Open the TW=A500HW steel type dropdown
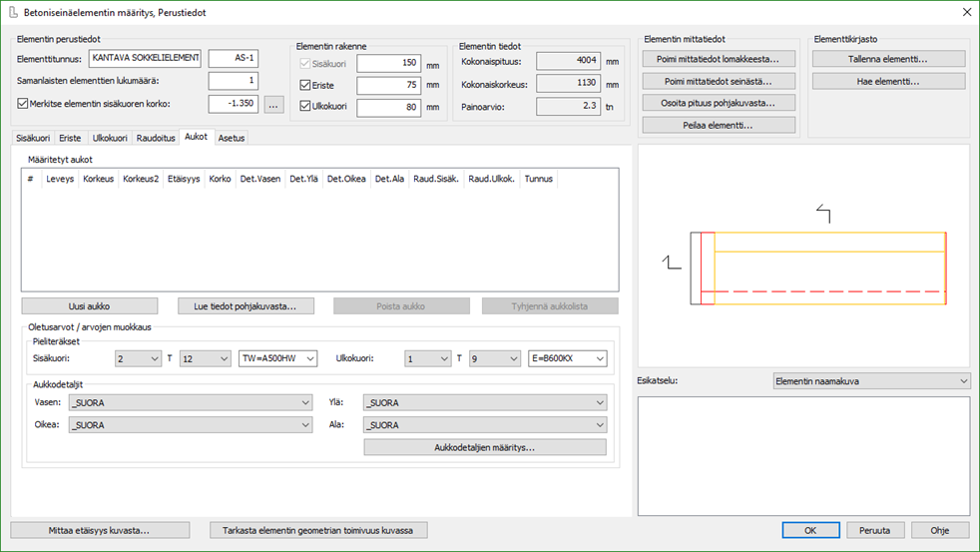 (278, 359)
